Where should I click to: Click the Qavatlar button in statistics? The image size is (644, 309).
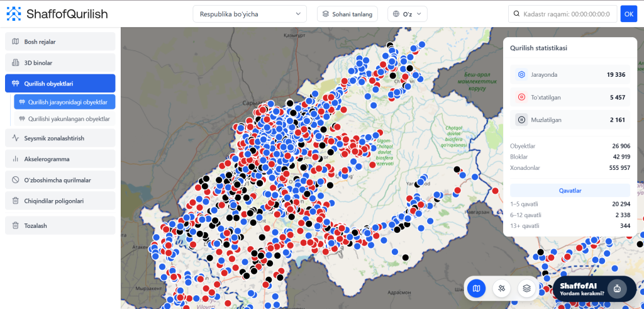tap(570, 191)
